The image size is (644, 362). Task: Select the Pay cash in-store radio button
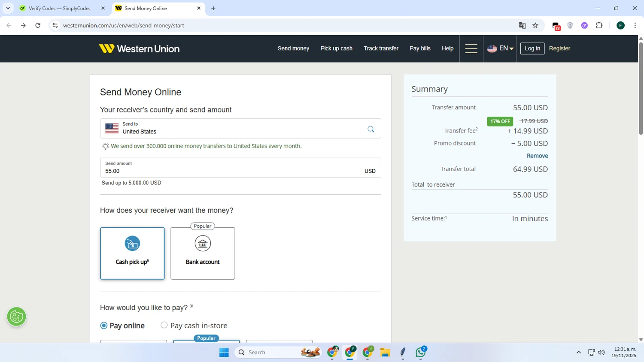[x=164, y=325]
